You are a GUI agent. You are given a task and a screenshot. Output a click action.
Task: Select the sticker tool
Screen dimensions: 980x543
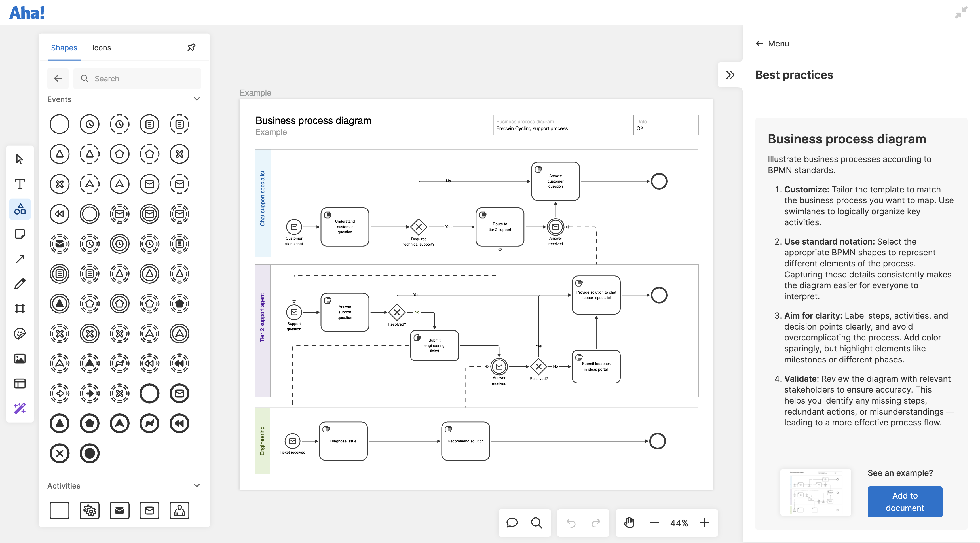19,334
